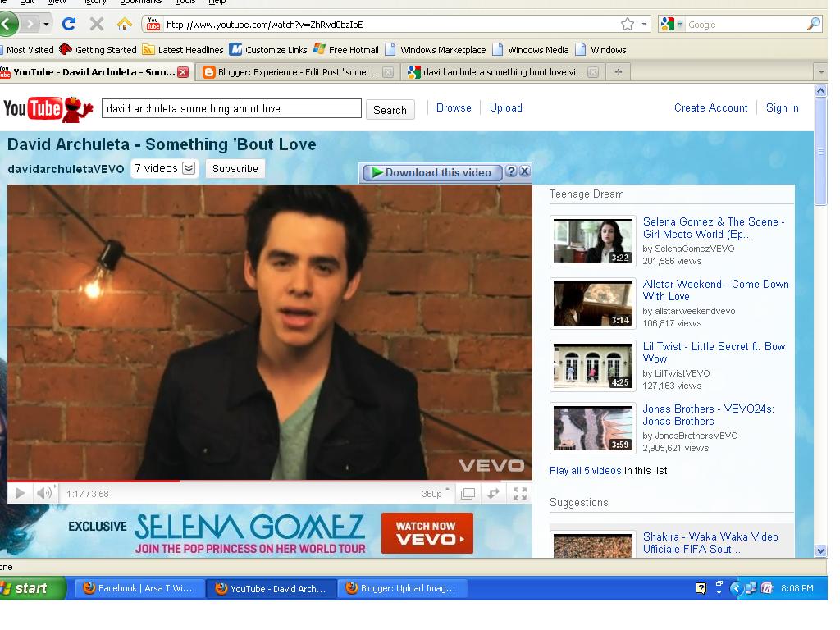
Task: Play the David Archuleta video
Action: coord(21,493)
